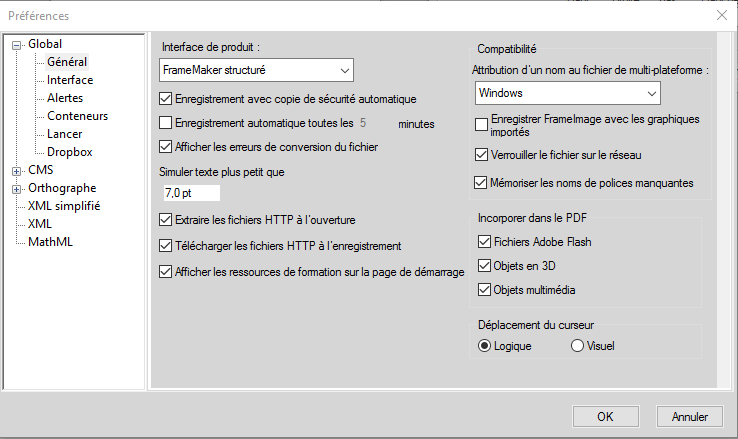This screenshot has height=439, width=738.
Task: Select the Logique radio button
Action: point(485,346)
